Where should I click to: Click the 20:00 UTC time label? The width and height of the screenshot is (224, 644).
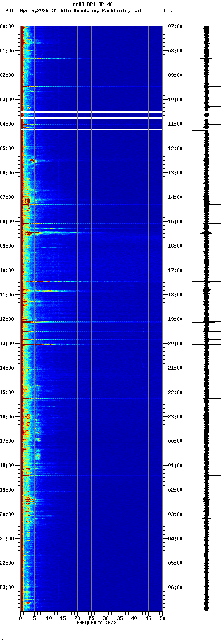tap(175, 344)
